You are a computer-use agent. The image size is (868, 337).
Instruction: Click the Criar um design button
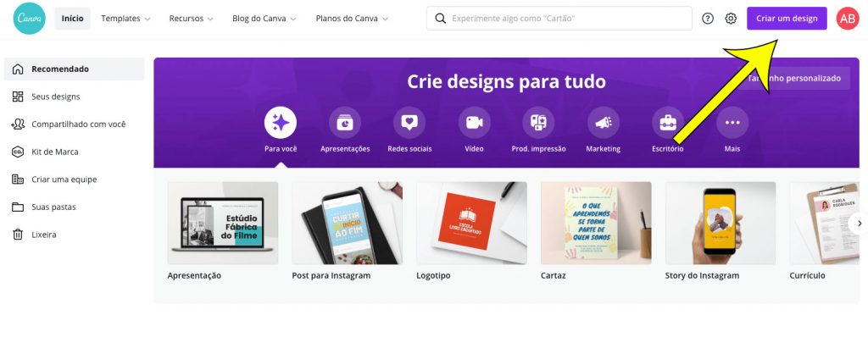tap(787, 19)
